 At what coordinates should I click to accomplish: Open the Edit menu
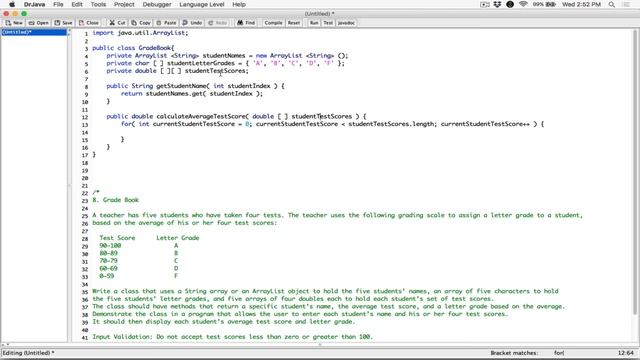click(x=77, y=4)
